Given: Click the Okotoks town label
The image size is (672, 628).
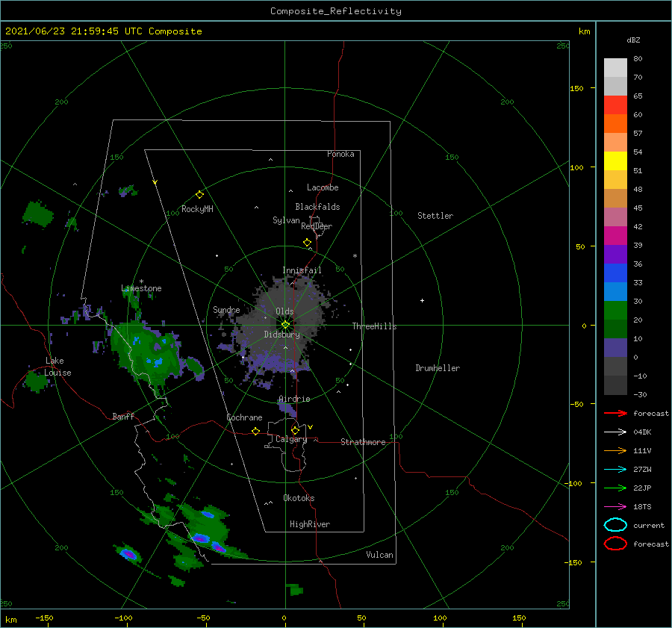Looking at the screenshot, I should [x=299, y=498].
